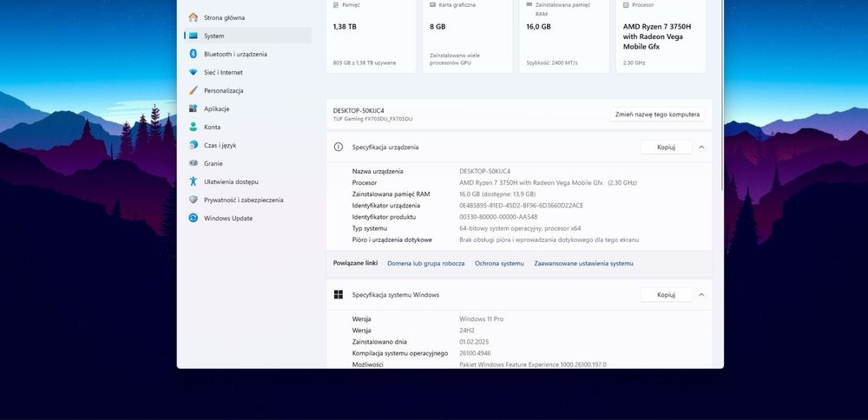This screenshot has width=868, height=420.
Task: Click the info icon beside Specyfikacja urządzenia
Action: 339,147
